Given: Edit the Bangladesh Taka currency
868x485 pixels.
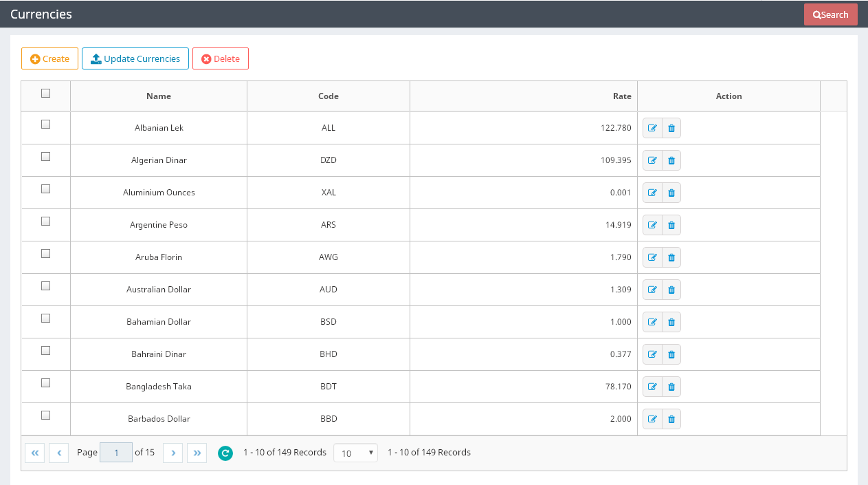Looking at the screenshot, I should 652,387.
